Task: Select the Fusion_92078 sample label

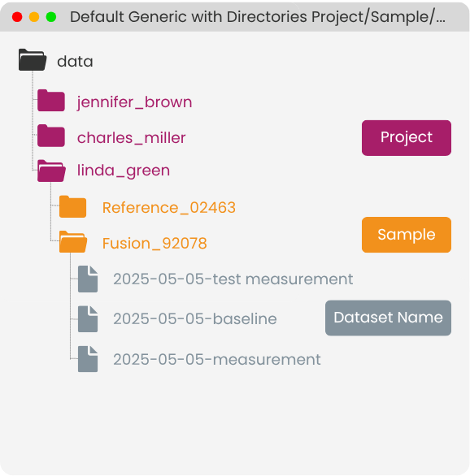Action: [154, 244]
